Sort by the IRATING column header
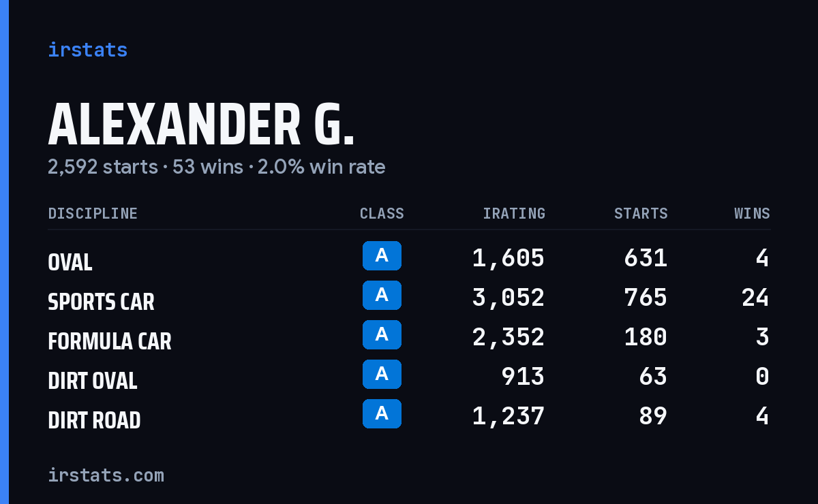The width and height of the screenshot is (818, 504). 514,214
